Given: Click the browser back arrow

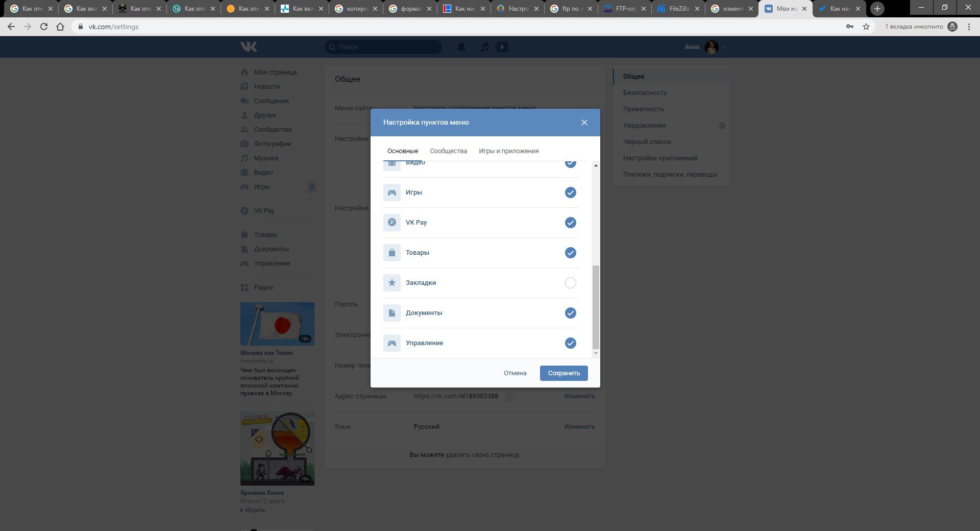Looking at the screenshot, I should 11,27.
